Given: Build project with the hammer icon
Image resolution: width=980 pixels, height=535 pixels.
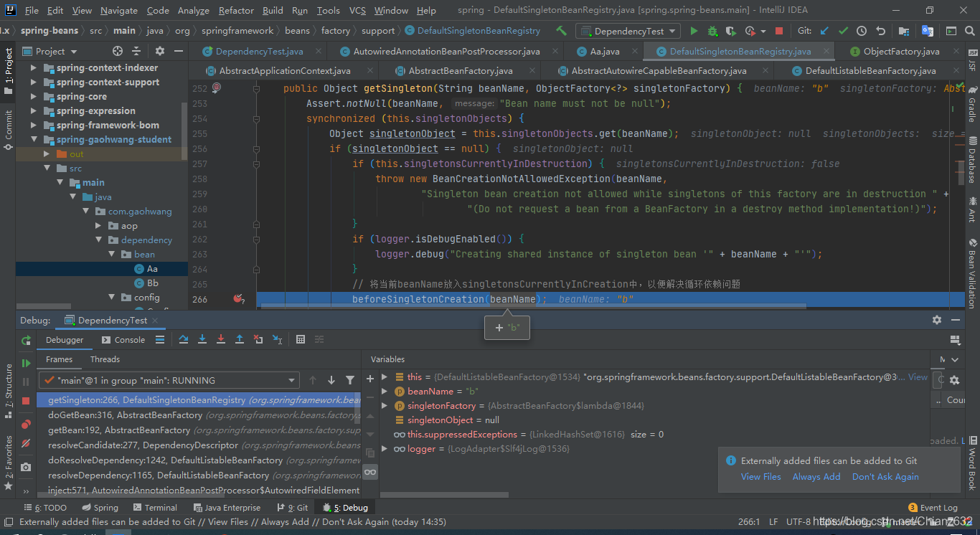Looking at the screenshot, I should [561, 31].
